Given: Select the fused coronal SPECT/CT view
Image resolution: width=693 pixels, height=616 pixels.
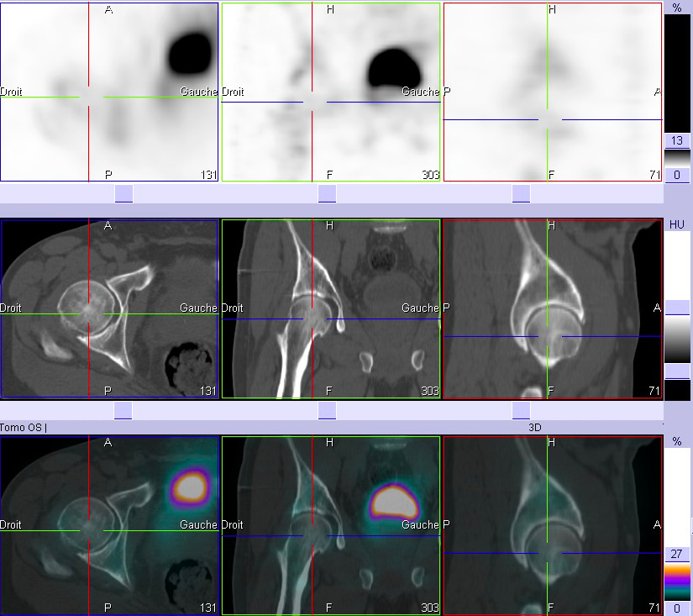Looking at the screenshot, I should pos(331,525).
